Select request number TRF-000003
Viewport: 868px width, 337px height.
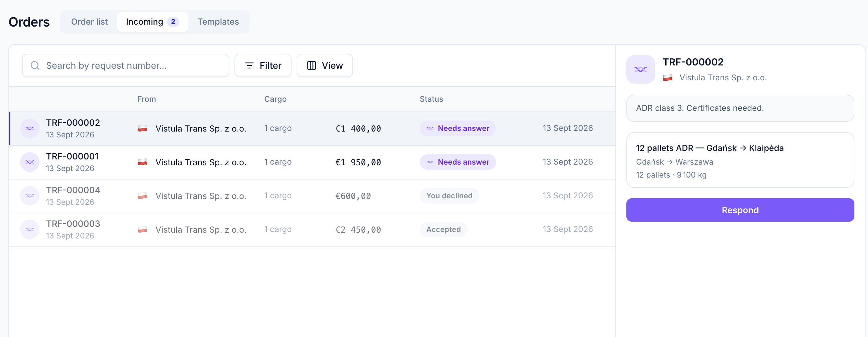73,224
